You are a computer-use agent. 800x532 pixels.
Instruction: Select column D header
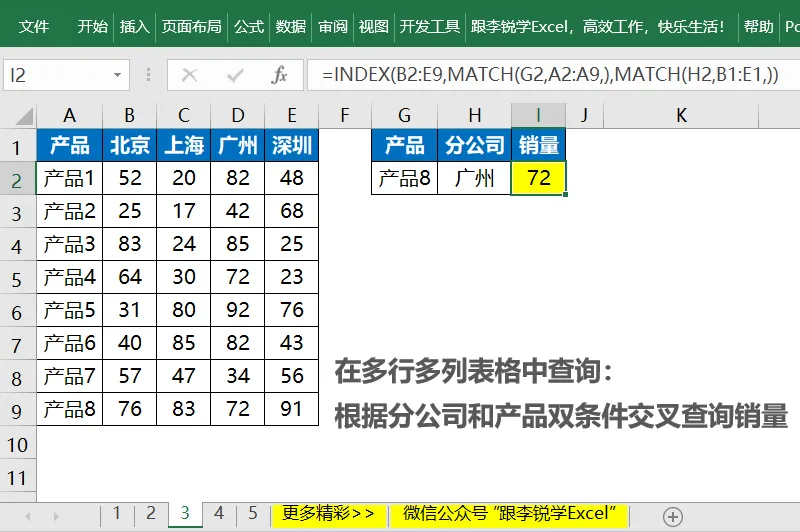pos(238,116)
